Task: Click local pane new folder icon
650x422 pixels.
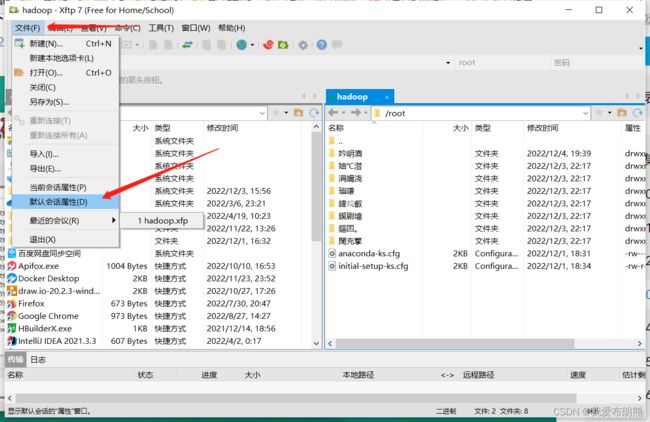Action: (298, 112)
